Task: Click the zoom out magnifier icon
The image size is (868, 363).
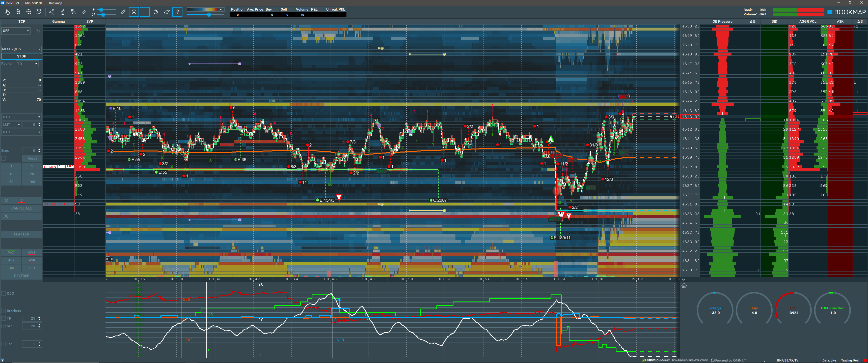Action: [29, 12]
